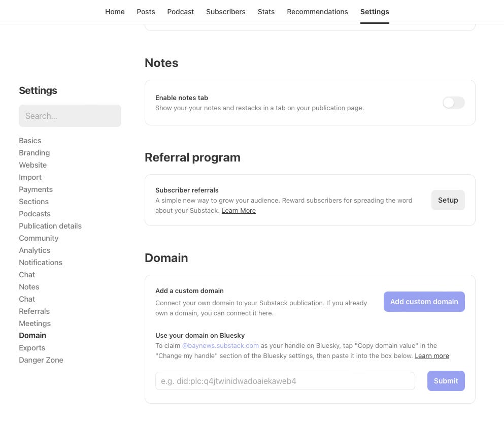
Task: Toggle the Enable notes tab switch
Action: click(x=454, y=103)
